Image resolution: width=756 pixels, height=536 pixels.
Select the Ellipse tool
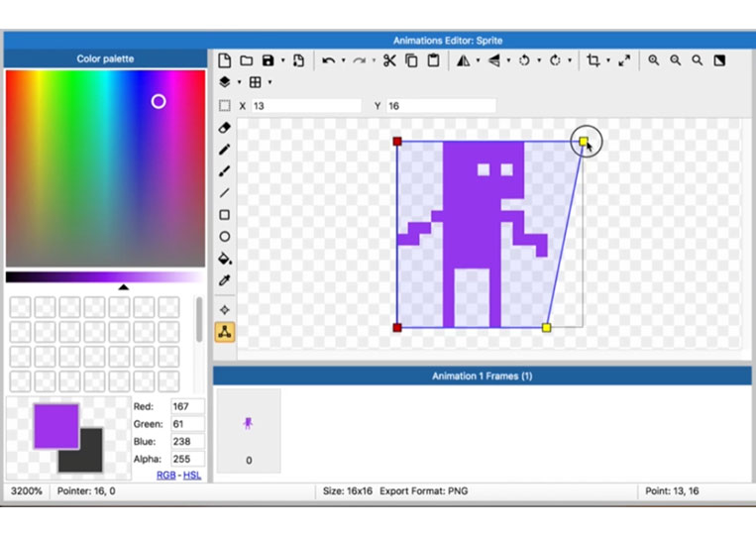(225, 237)
